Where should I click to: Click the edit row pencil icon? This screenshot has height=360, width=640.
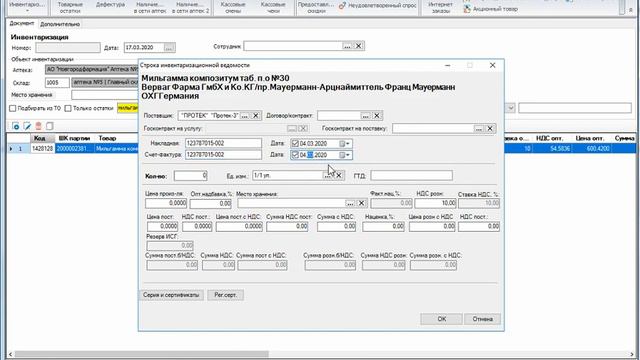click(27, 126)
